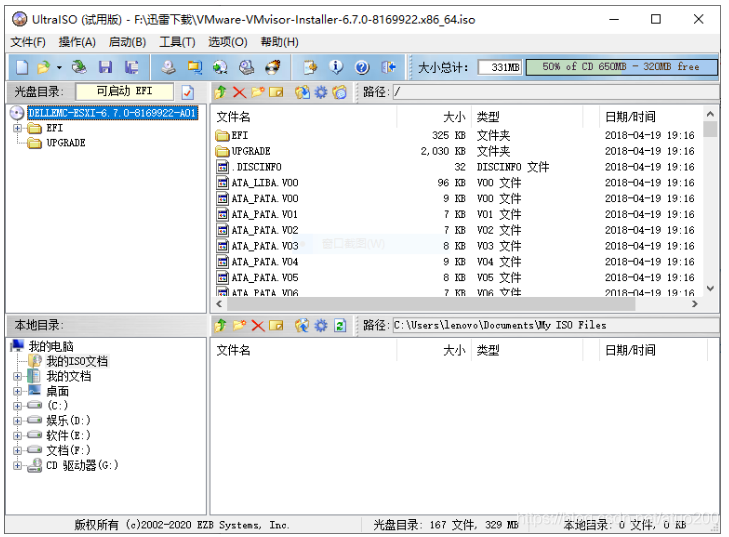The height and width of the screenshot is (537, 729).
Task: Expand the 娱乐(D:) drive node
Action: (x=18, y=421)
